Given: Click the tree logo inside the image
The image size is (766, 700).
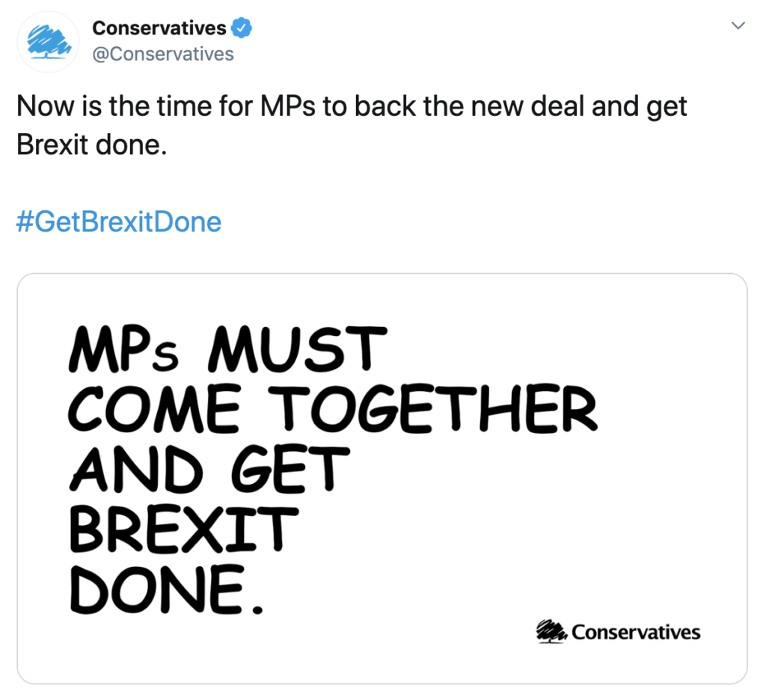Looking at the screenshot, I should (x=552, y=631).
